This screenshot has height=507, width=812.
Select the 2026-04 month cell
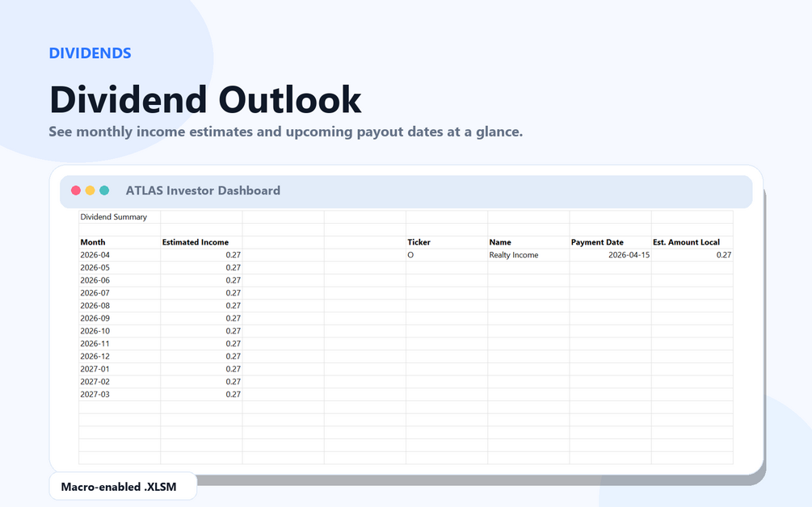[120, 255]
